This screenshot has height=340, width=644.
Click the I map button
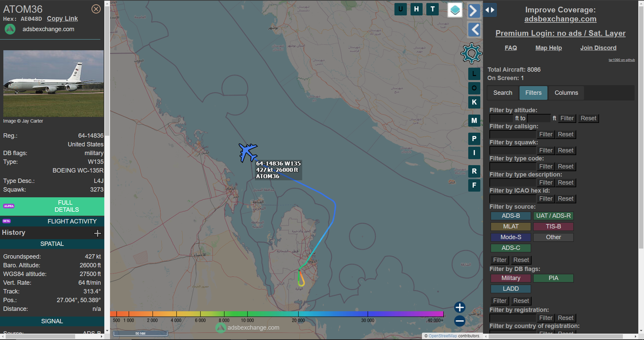(x=474, y=153)
